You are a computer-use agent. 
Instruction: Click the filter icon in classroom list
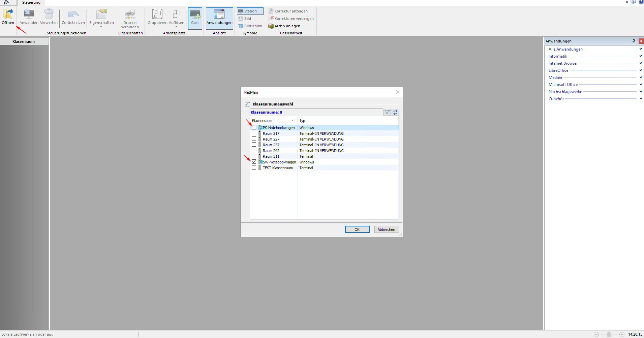[387, 113]
